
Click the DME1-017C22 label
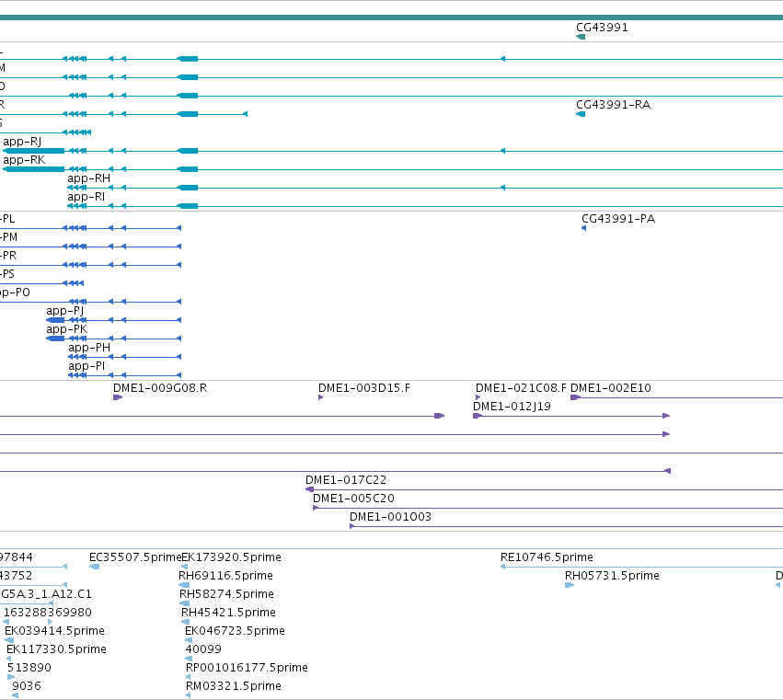coord(346,480)
